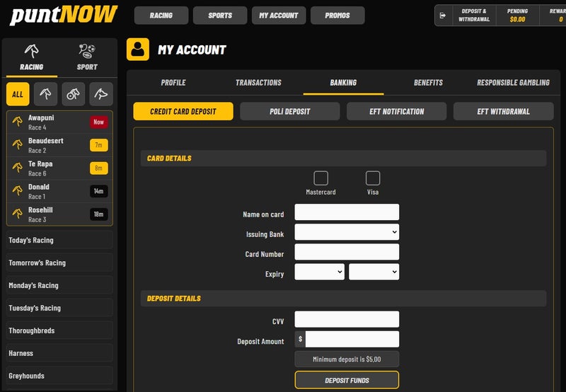Switch to the Transactions tab

[x=258, y=83]
